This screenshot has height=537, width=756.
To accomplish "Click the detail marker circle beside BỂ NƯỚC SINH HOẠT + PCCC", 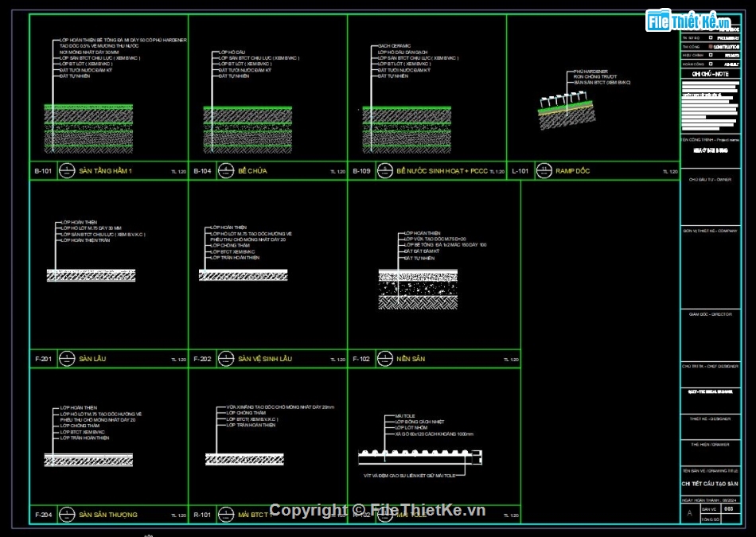I will pos(384,170).
